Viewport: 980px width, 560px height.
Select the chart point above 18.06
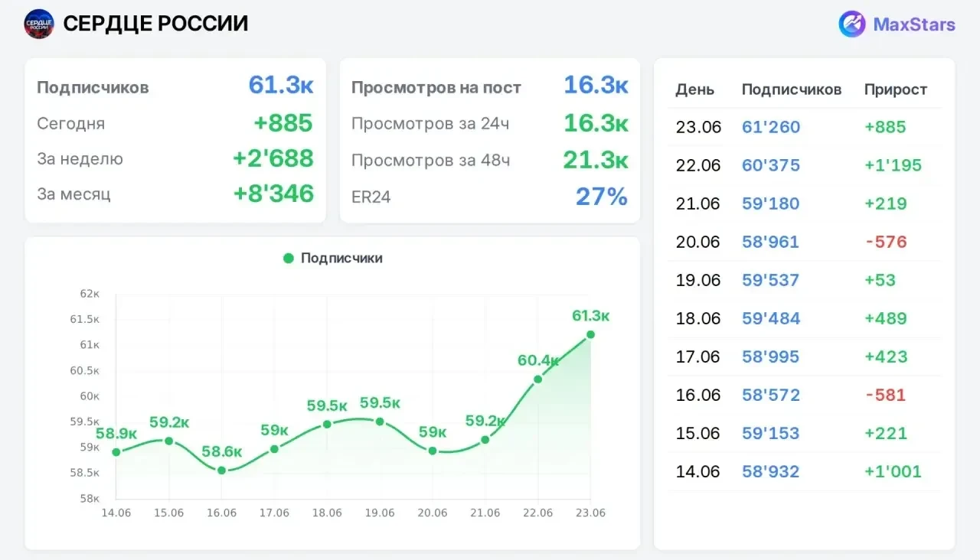tap(327, 424)
